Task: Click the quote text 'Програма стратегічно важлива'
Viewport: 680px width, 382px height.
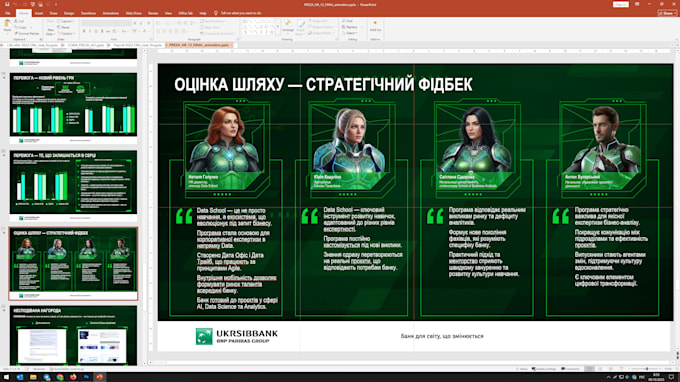Action: (607, 216)
